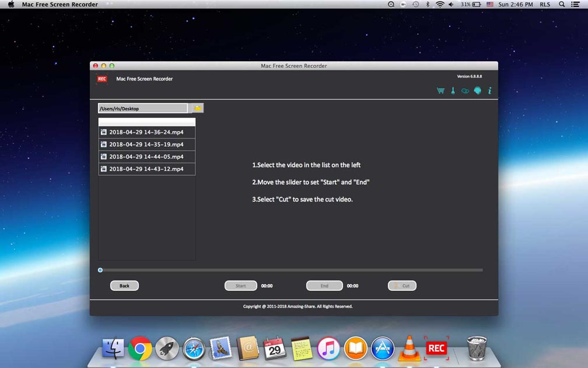Open iTunes music icon in Dock

(328, 349)
